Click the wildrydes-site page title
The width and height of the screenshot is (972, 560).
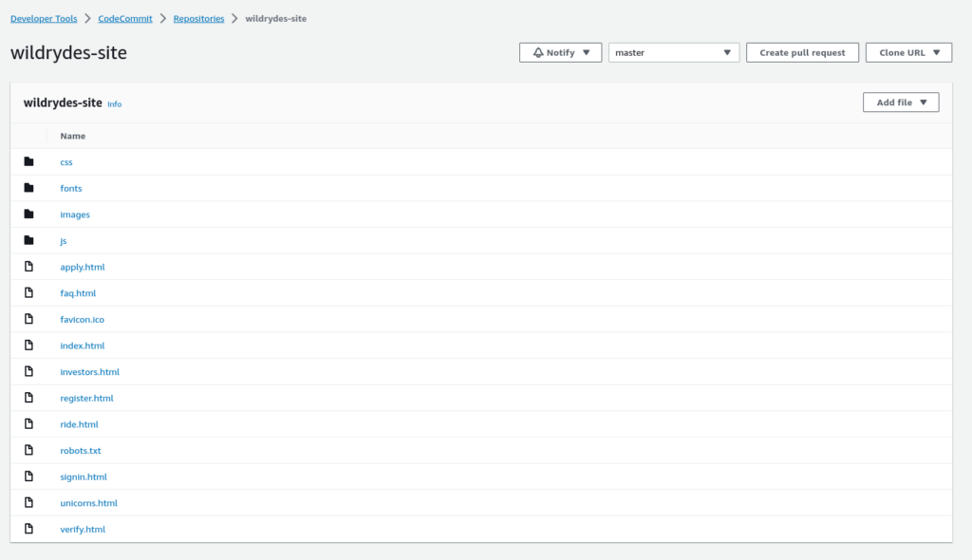pyautogui.click(x=68, y=53)
